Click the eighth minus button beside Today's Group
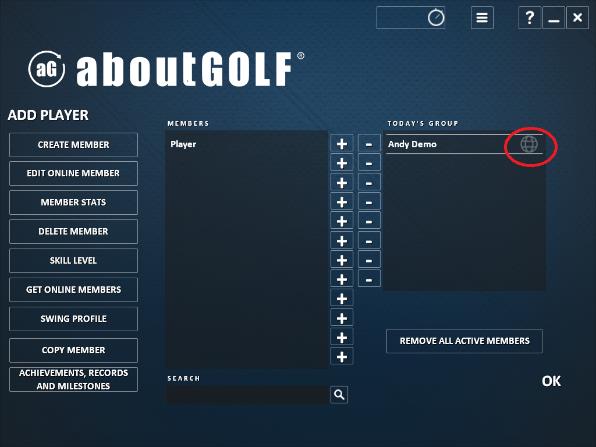596x447 pixels. click(369, 280)
